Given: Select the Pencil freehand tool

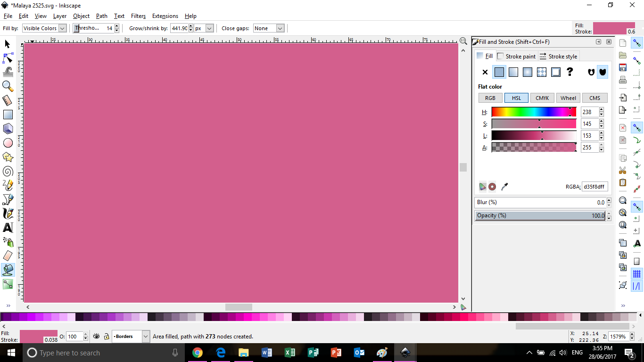Looking at the screenshot, I should 8,185.
